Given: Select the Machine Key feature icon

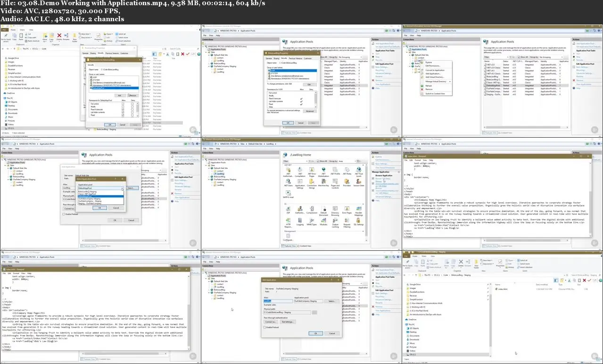Looking at the screenshot, I should 323,183.
